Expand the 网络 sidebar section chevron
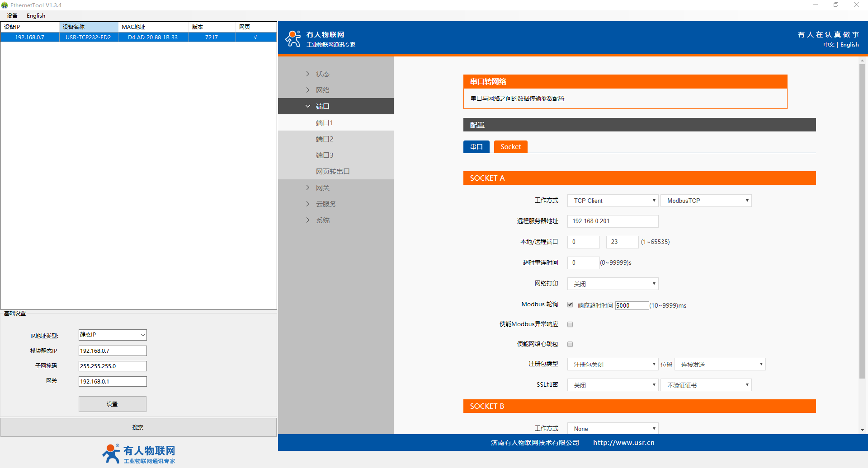This screenshot has height=468, width=868. (308, 90)
